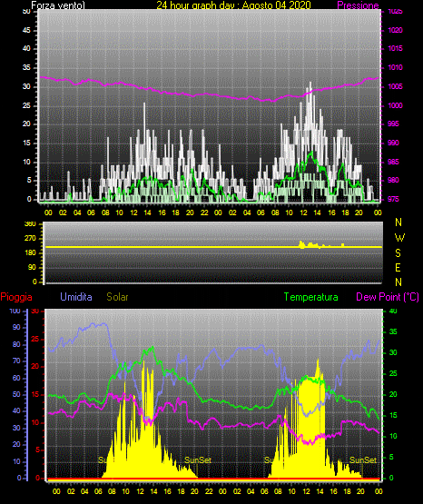Image resolution: width=423 pixels, height=504 pixels.
Task: Click the 45 wind speed axis value
Action: point(26,30)
